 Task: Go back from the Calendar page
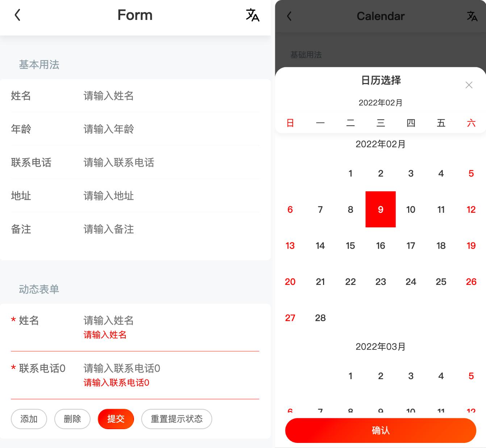point(289,16)
